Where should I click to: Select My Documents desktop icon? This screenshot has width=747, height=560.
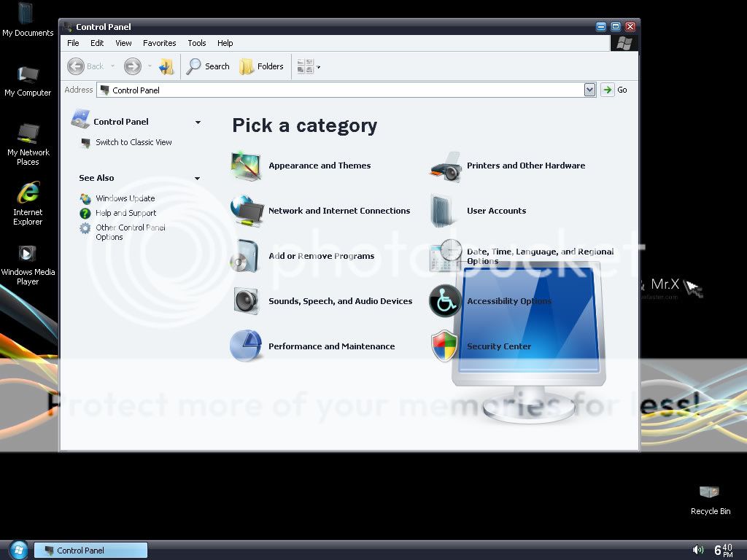pos(28,20)
